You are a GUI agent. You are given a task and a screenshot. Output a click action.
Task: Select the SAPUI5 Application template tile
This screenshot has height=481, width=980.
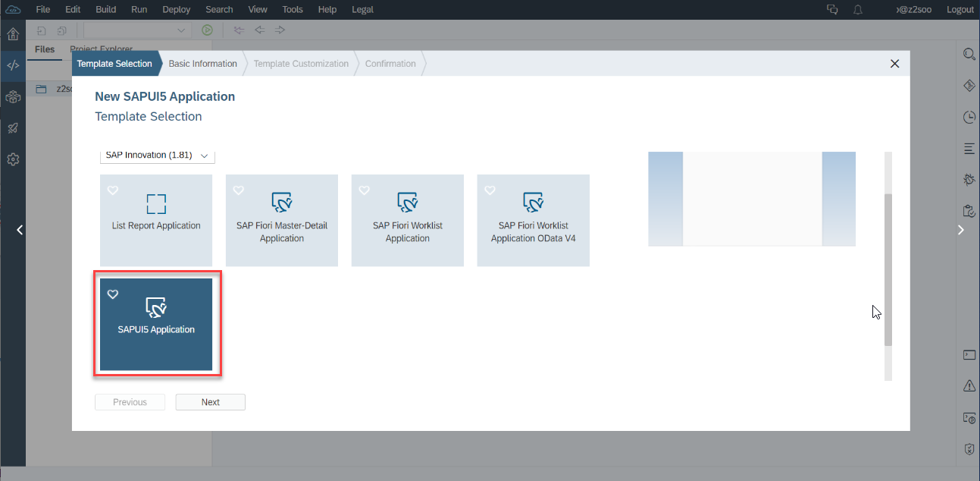156,325
